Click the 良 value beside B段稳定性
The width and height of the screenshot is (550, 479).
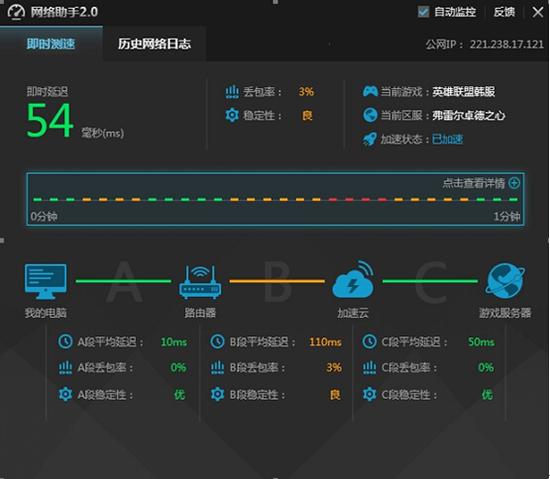(335, 394)
